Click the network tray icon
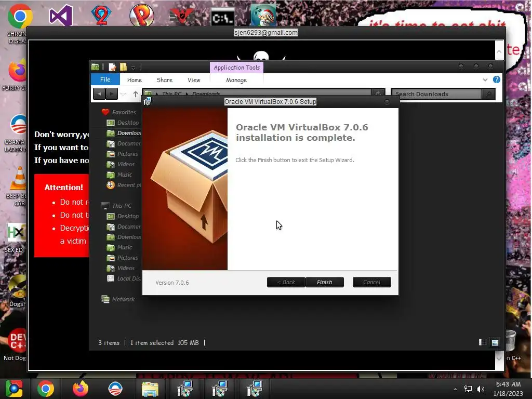Screen dimensions: 532x399 (468, 389)
